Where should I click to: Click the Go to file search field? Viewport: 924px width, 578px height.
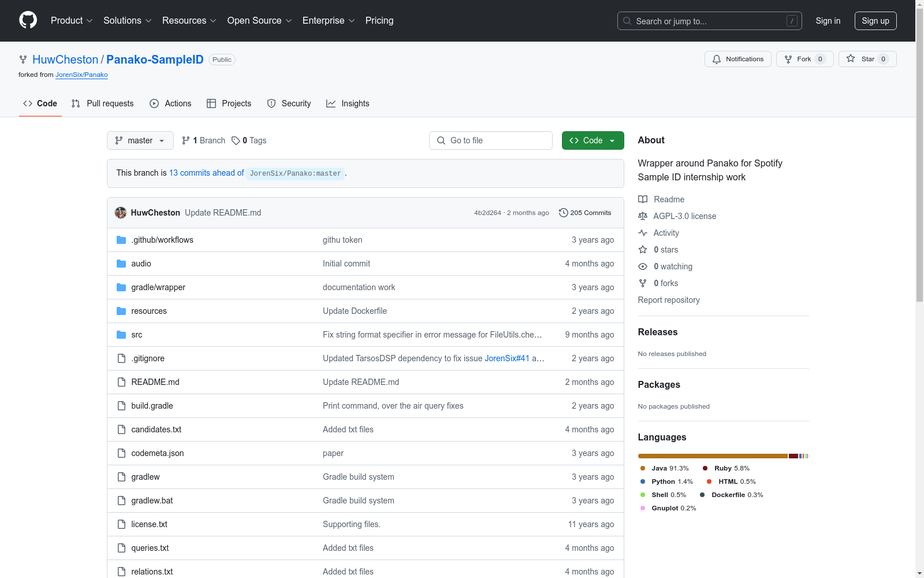(491, 140)
